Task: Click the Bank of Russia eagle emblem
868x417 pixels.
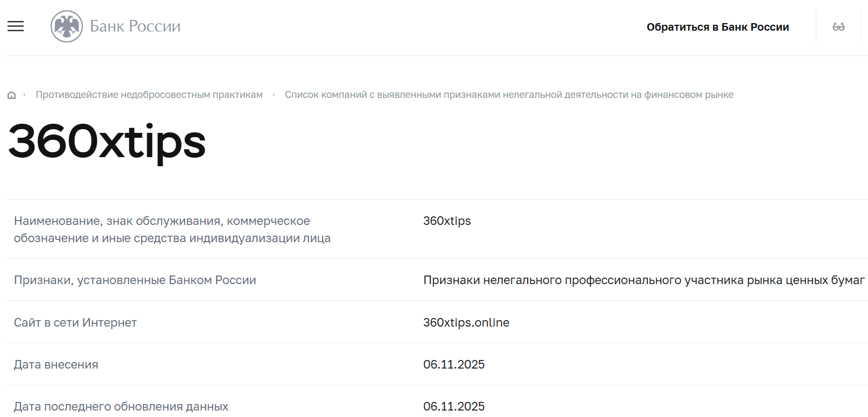Action: coord(67,26)
